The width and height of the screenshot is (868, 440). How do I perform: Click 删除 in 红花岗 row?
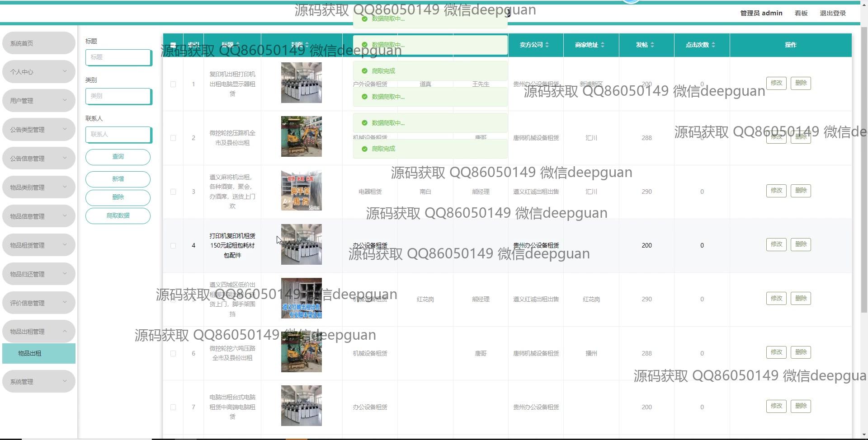[x=801, y=298]
